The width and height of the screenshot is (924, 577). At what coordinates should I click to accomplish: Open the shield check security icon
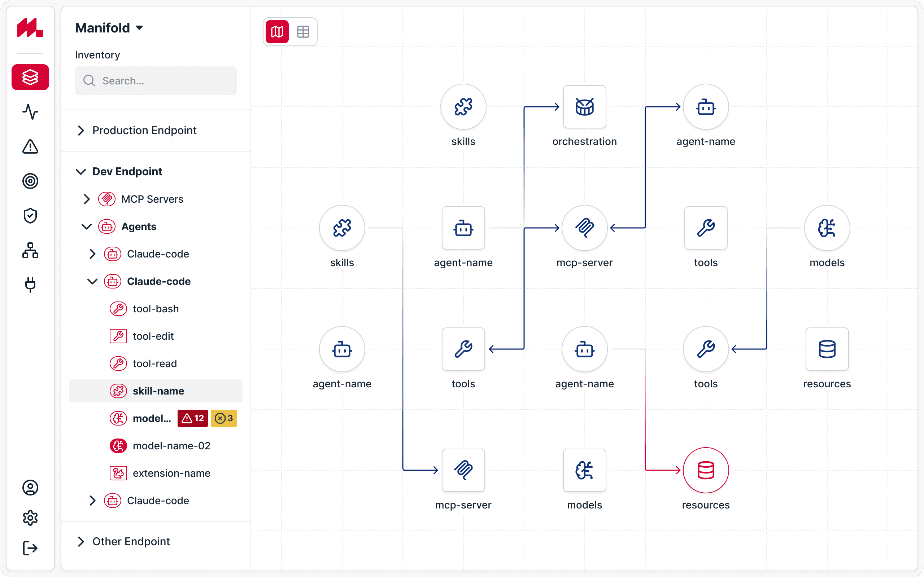[30, 216]
